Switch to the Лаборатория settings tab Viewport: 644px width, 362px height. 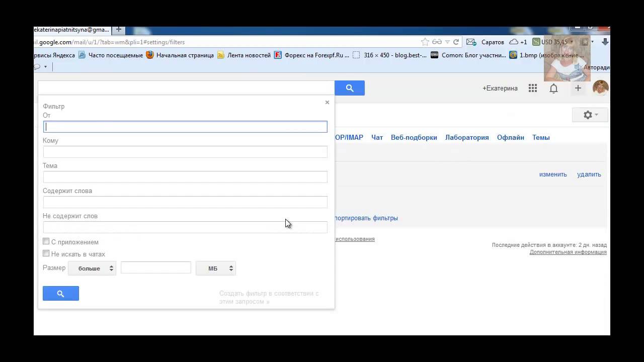(x=467, y=137)
